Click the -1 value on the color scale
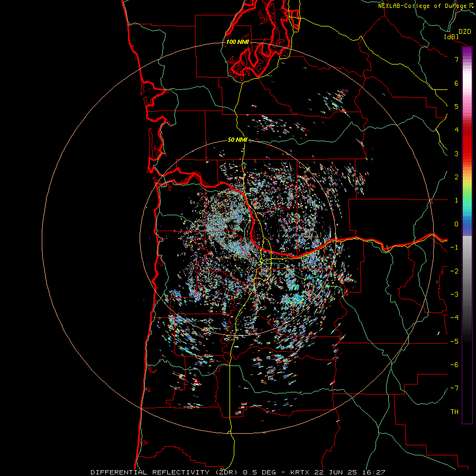 [x=454, y=248]
